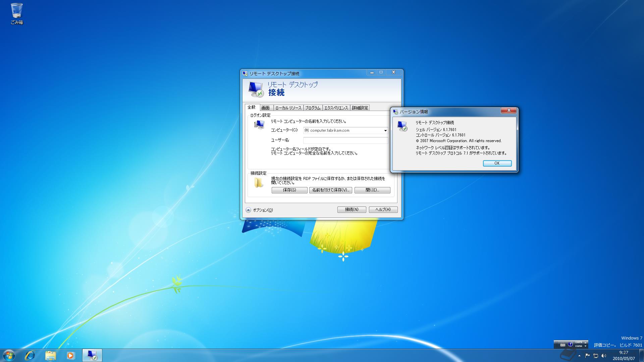Collapse options with the オプション(O) arrow

tap(248, 210)
